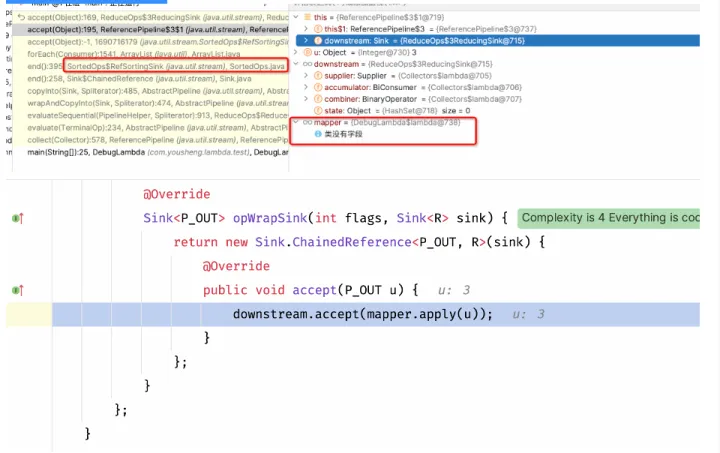Expand the this$1 ReferencePipeline$3 node
The height and width of the screenshot is (453, 720).
tap(306, 29)
